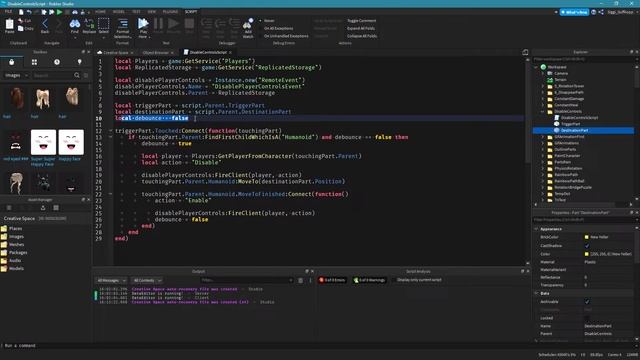Click Expand All Folds action

tap(361, 29)
